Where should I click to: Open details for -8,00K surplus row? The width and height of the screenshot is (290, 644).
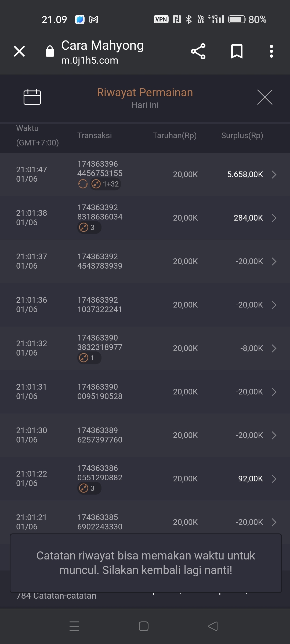point(274,348)
